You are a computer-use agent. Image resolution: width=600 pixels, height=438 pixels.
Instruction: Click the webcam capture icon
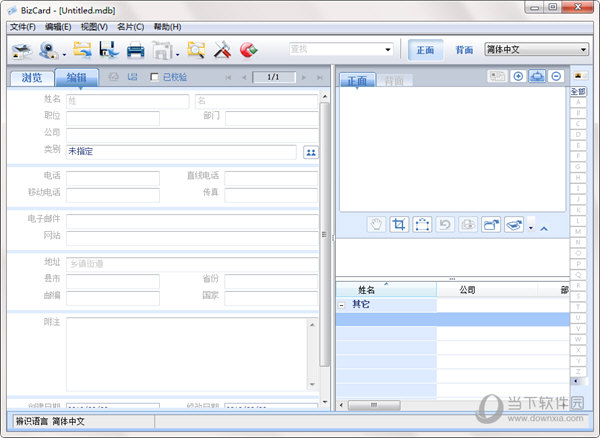point(48,50)
